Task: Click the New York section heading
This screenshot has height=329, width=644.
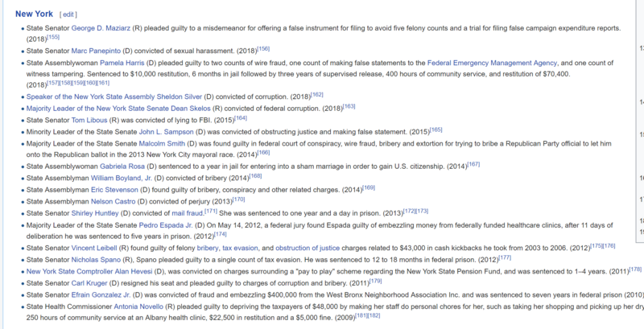Action: (34, 14)
